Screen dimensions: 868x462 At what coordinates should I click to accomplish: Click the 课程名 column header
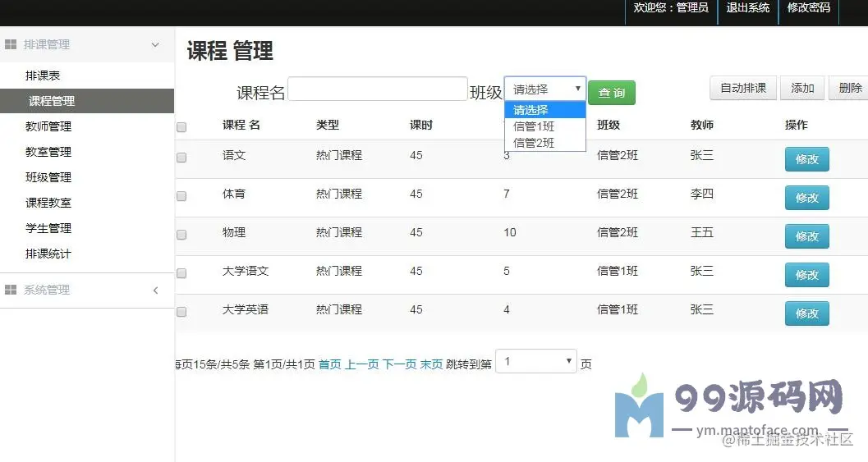click(241, 125)
